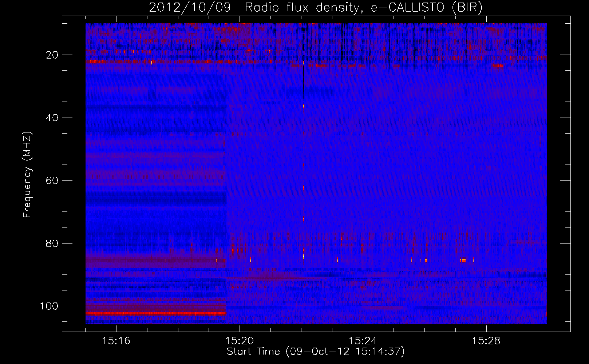Click the frequency tick label "20"
The width and height of the screenshot is (589, 364).
tap(52, 55)
